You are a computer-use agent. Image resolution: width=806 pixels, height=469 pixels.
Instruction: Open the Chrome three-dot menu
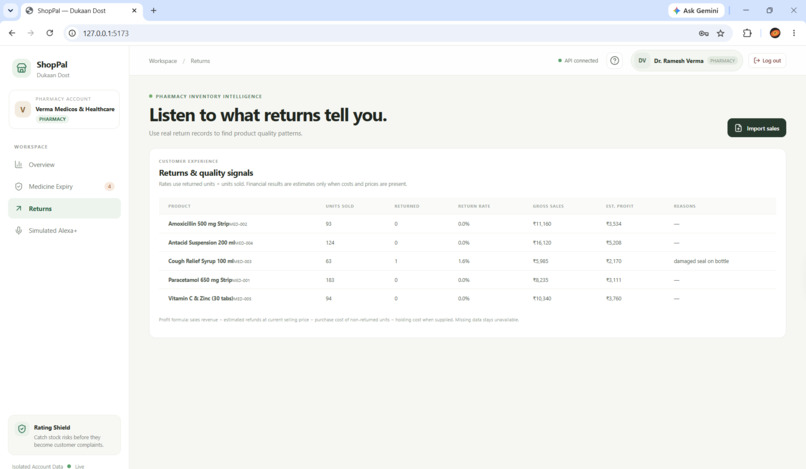tap(794, 33)
